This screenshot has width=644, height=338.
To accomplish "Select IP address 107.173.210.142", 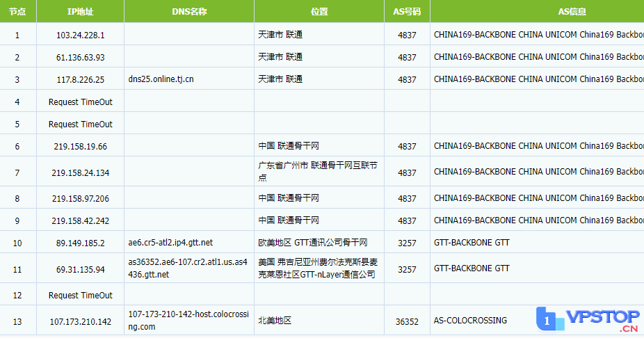I will pyautogui.click(x=80, y=322).
